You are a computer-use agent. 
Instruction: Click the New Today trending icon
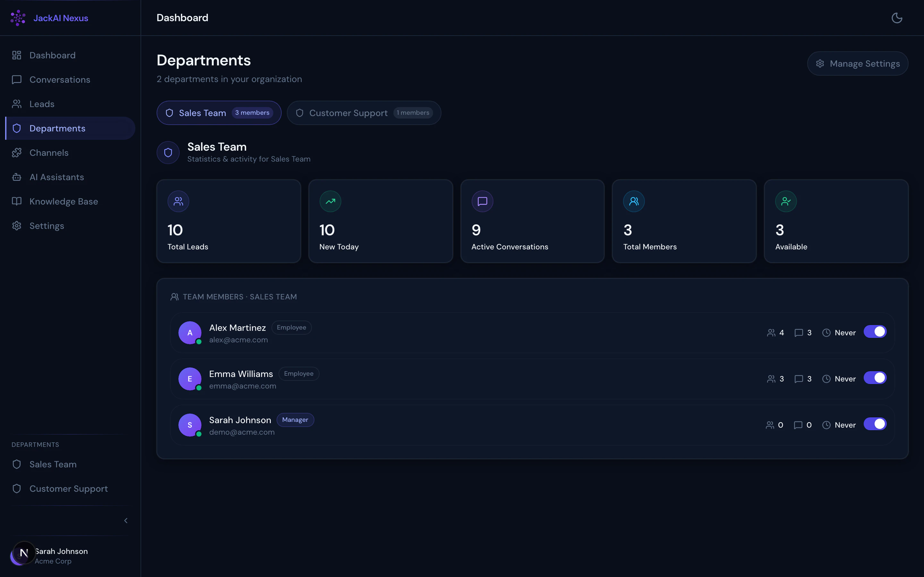(330, 201)
